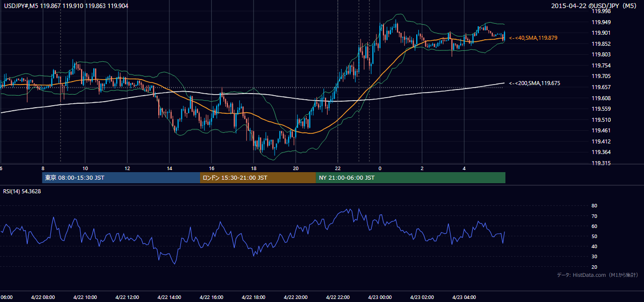Click the USDJPY#,M5 chart title text
Screen dimensions: 644x302
pyautogui.click(x=66, y=6)
